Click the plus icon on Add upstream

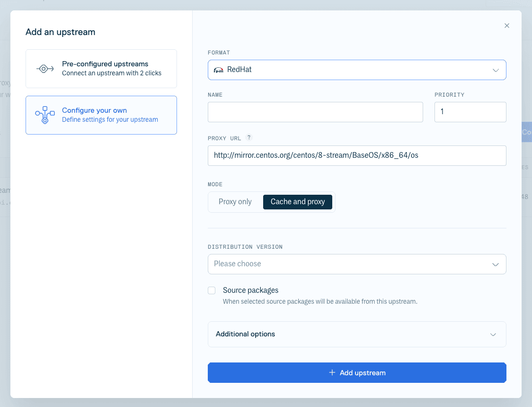[x=332, y=373]
